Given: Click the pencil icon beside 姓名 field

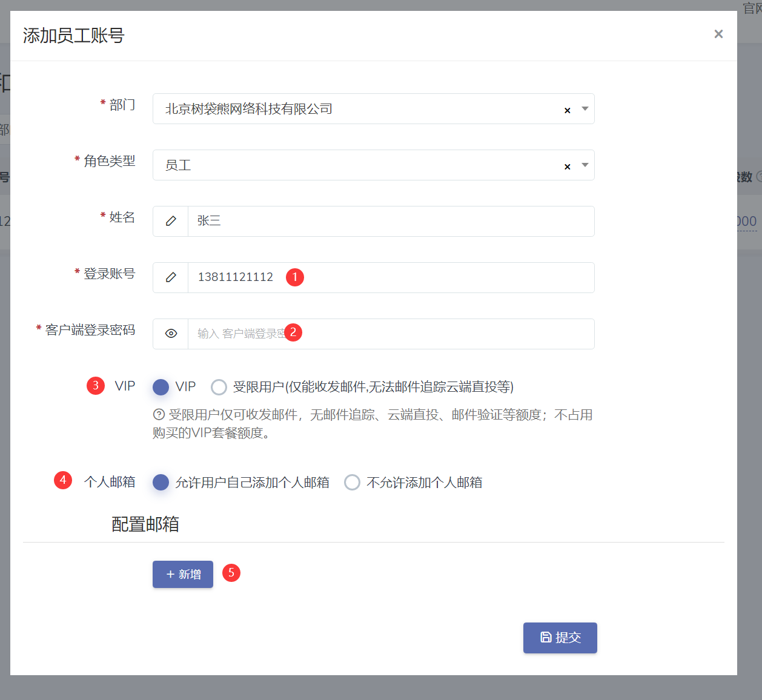Looking at the screenshot, I should [x=171, y=221].
